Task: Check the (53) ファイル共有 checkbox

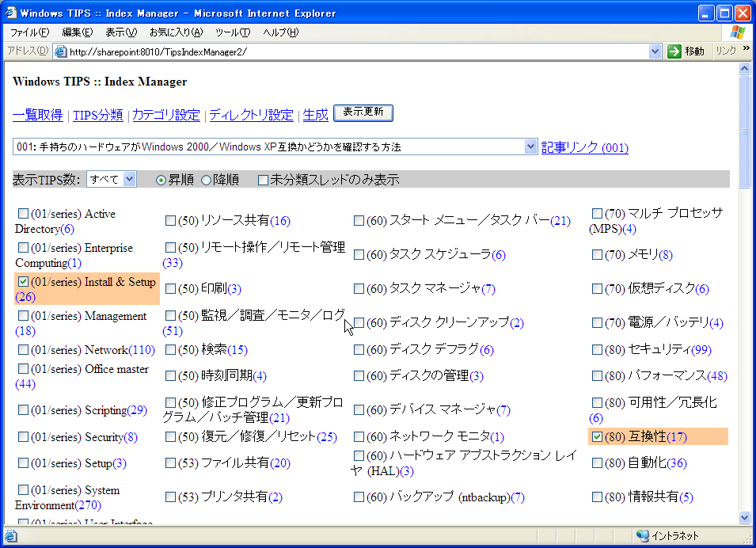Action: (170, 462)
